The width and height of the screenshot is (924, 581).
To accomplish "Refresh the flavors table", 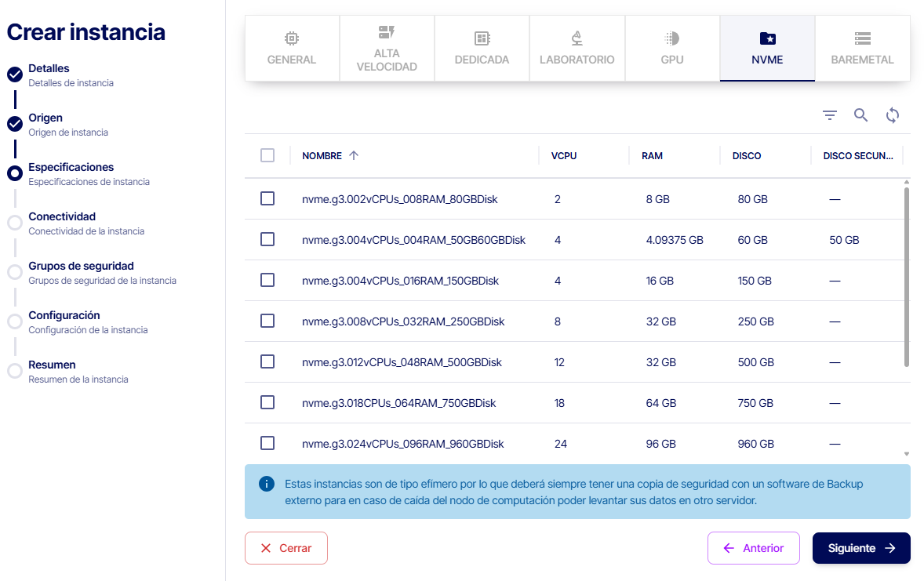I will (x=893, y=115).
